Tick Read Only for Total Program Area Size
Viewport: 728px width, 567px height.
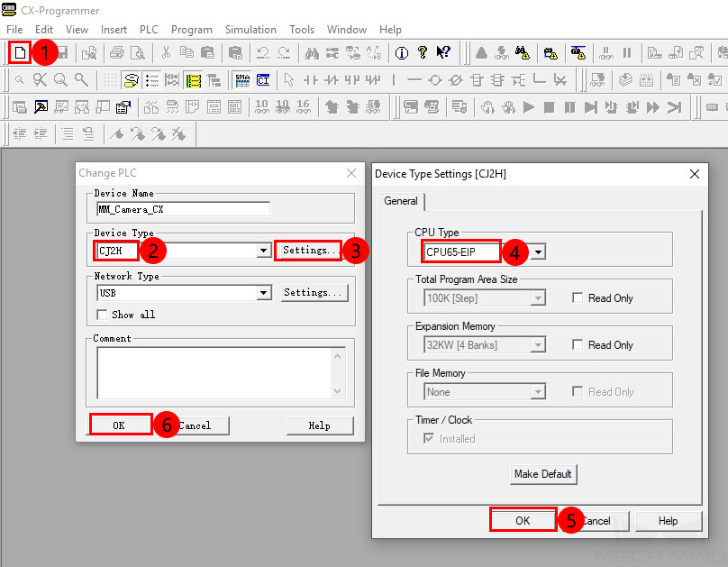click(578, 298)
